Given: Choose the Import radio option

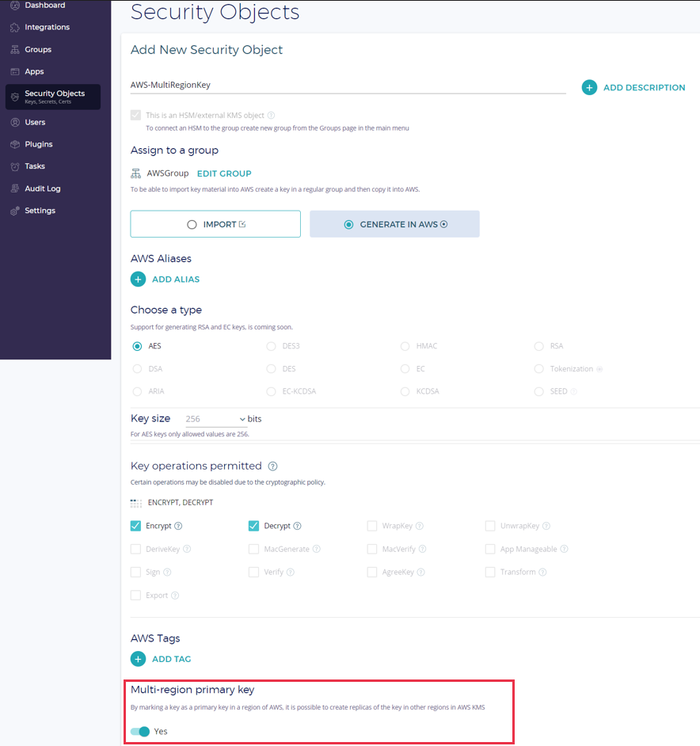Looking at the screenshot, I should coord(192,225).
